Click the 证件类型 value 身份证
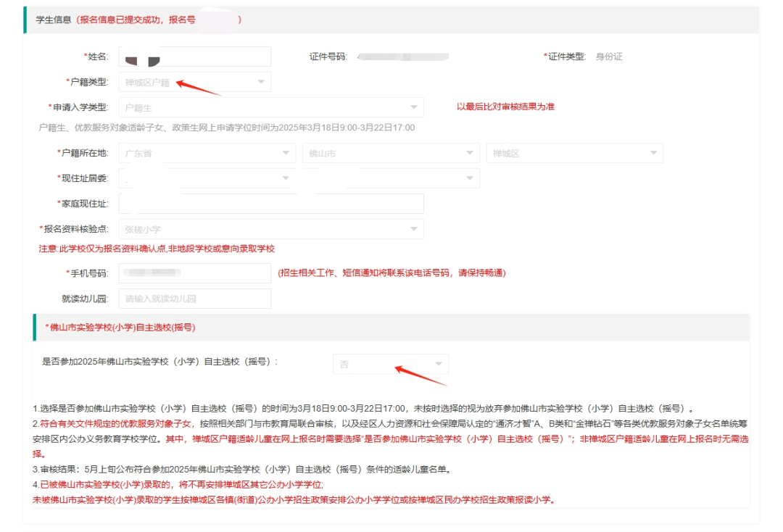The image size is (783, 532). click(609, 57)
